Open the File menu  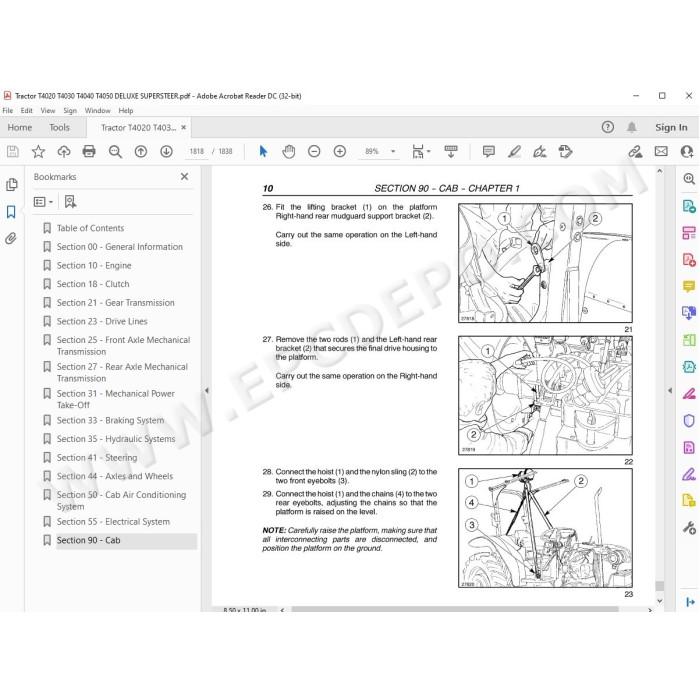pyautogui.click(x=8, y=110)
